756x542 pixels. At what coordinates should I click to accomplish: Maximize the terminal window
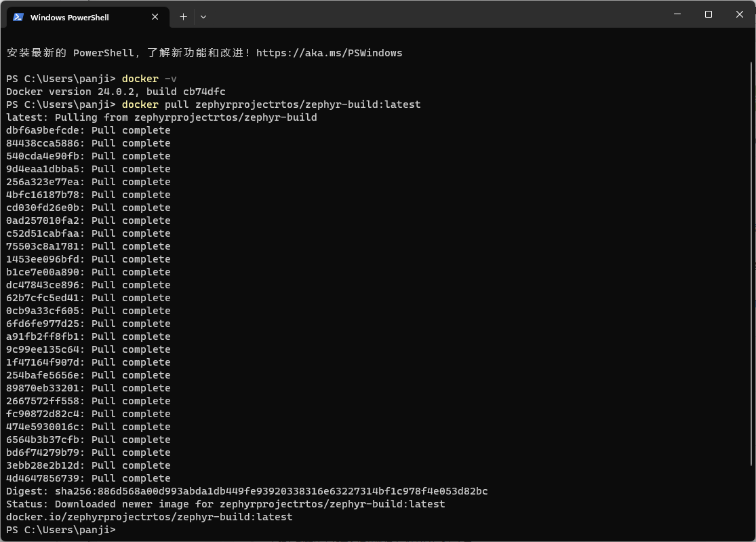(709, 14)
